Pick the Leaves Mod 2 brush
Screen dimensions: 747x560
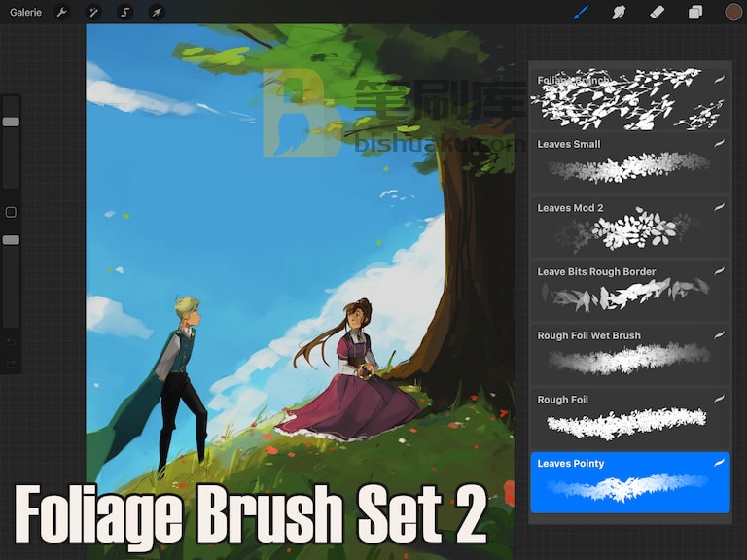630,227
